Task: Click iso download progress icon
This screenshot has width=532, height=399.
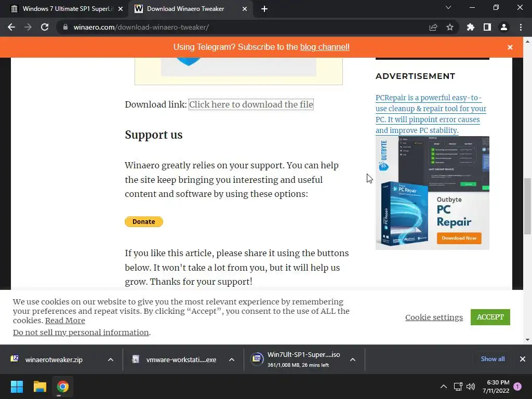Action: coord(257,359)
